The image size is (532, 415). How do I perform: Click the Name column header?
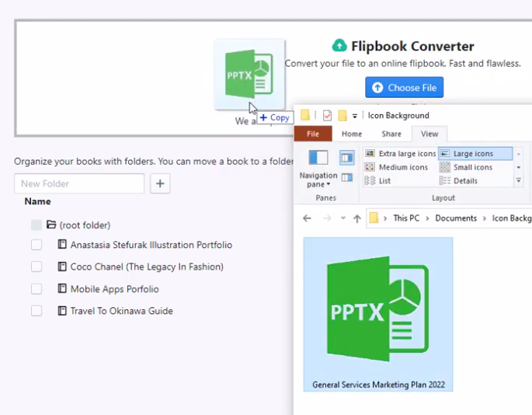37,201
